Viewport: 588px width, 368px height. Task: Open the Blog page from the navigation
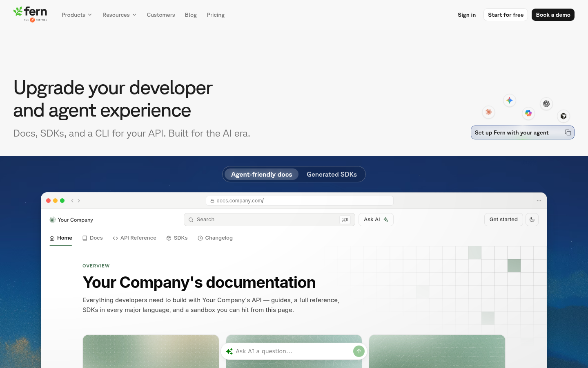(191, 15)
